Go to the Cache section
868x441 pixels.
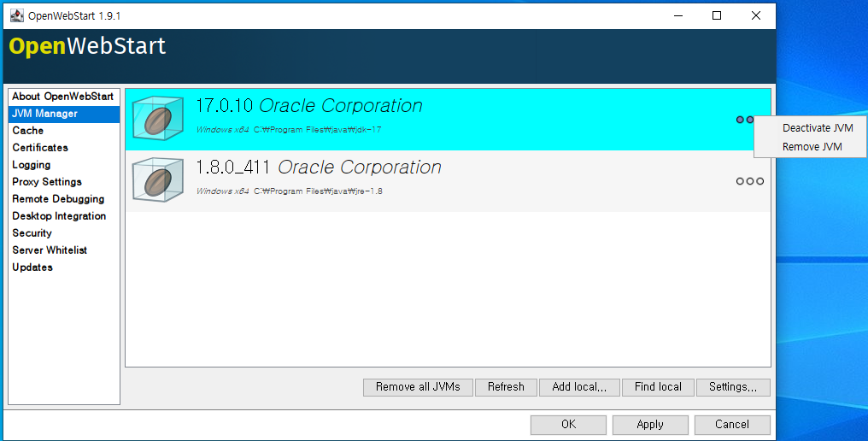coord(64,131)
